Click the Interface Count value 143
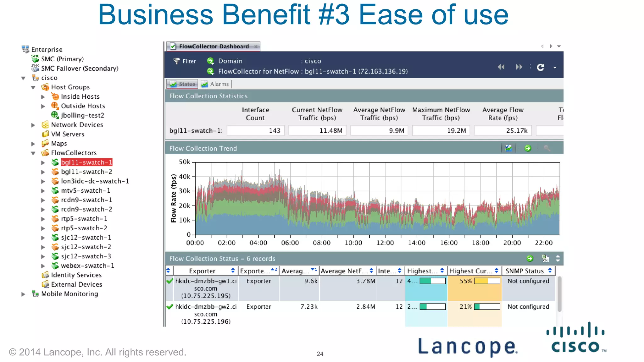 255,130
